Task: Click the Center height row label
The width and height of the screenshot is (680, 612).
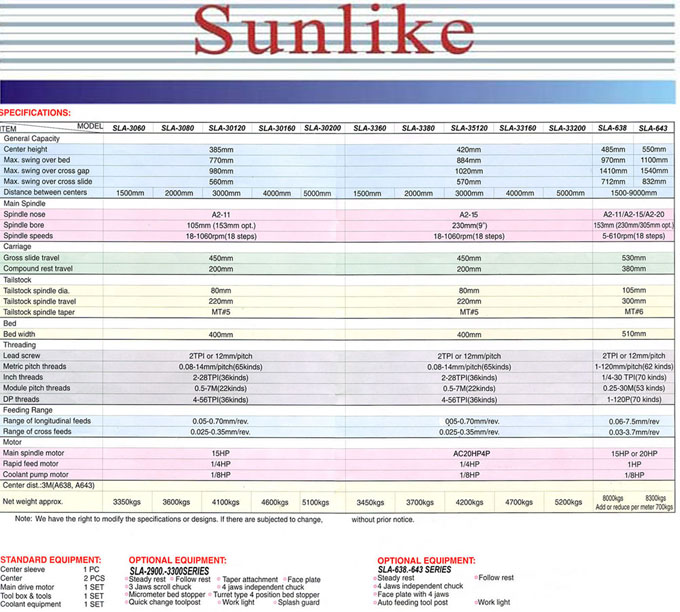Action: click(26, 149)
